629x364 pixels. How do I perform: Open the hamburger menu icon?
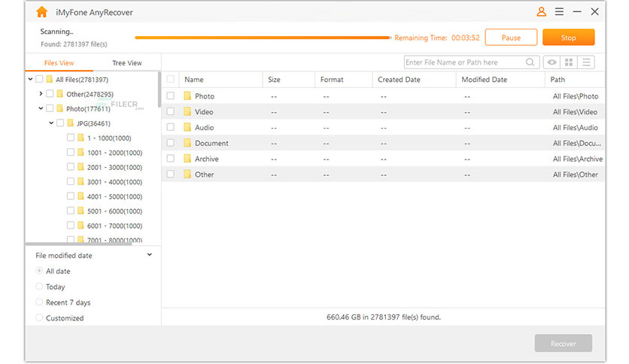pos(559,12)
